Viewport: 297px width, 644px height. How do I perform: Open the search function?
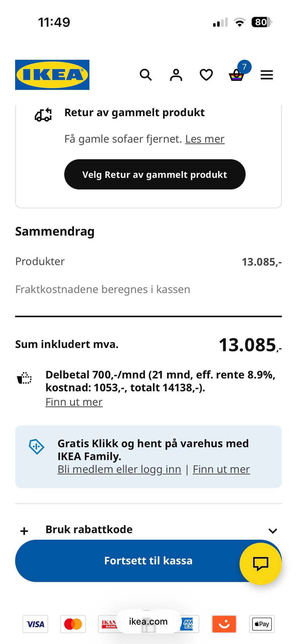click(x=146, y=75)
